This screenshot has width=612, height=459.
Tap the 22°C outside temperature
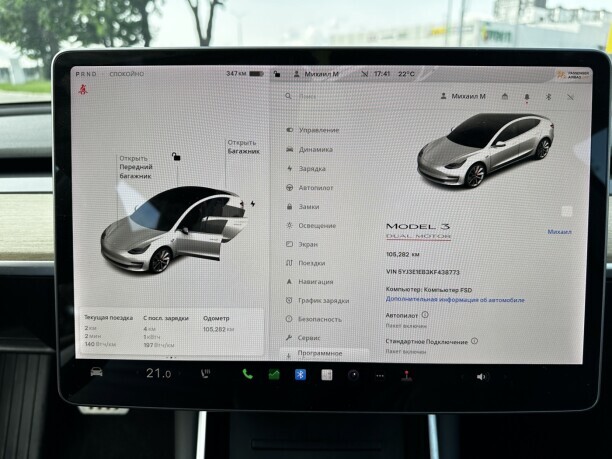click(406, 74)
